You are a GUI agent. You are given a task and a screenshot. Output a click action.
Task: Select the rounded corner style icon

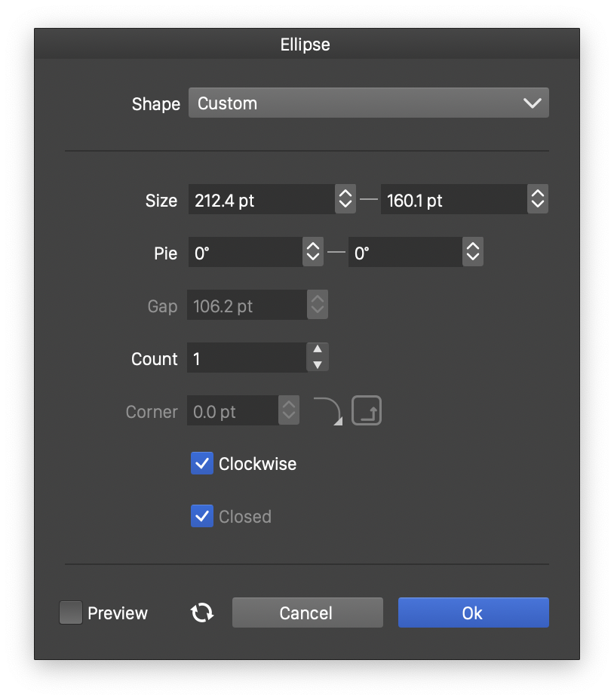pyautogui.click(x=327, y=412)
